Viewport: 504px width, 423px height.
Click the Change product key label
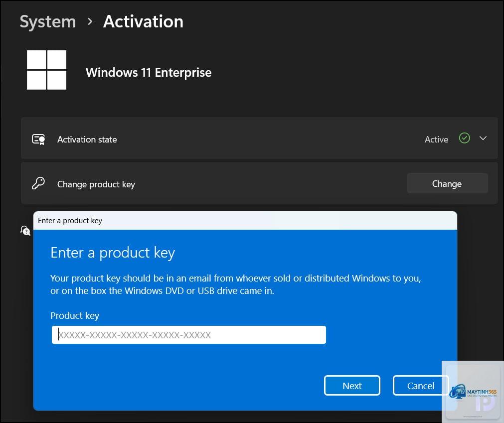[x=96, y=184]
